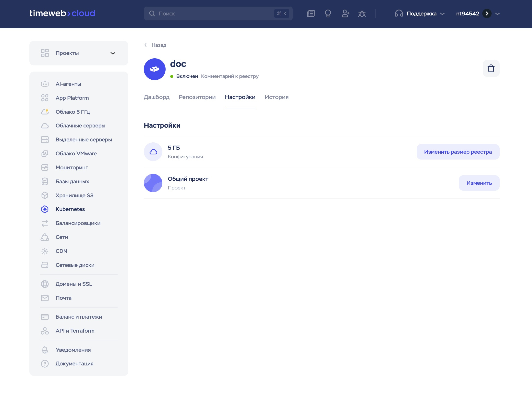Click Изменить размер реестра button
The height and width of the screenshot is (399, 532).
pos(458,152)
